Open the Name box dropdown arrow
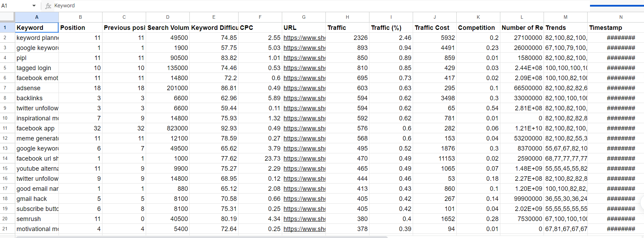The width and height of the screenshot is (644, 238). point(34,6)
